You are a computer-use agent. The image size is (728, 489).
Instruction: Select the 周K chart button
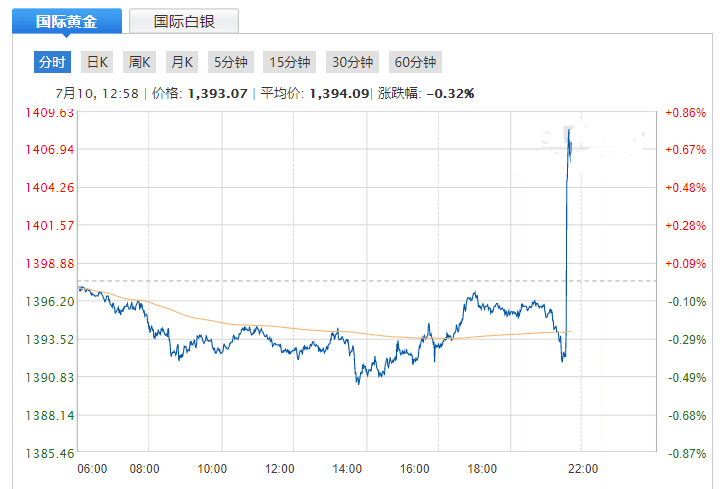[x=139, y=62]
